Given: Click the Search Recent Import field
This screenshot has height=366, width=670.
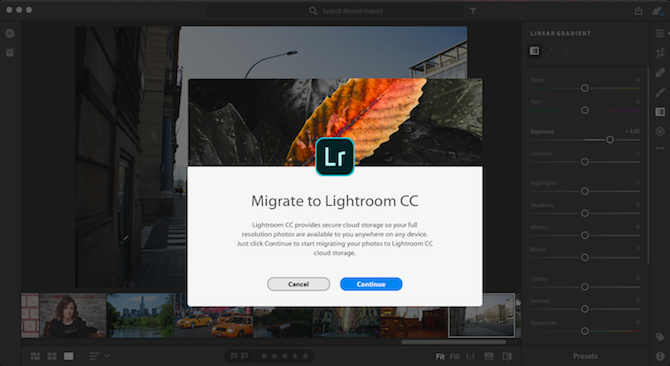Looking at the screenshot, I should (334, 11).
